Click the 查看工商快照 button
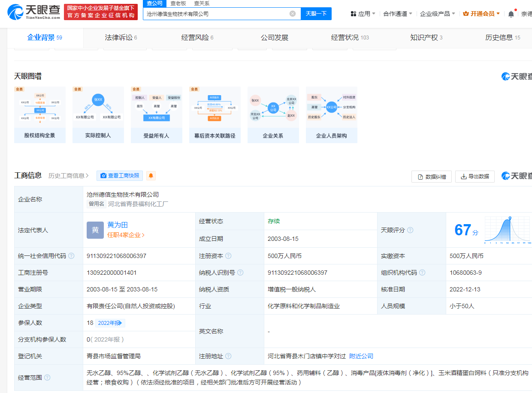 [120, 176]
